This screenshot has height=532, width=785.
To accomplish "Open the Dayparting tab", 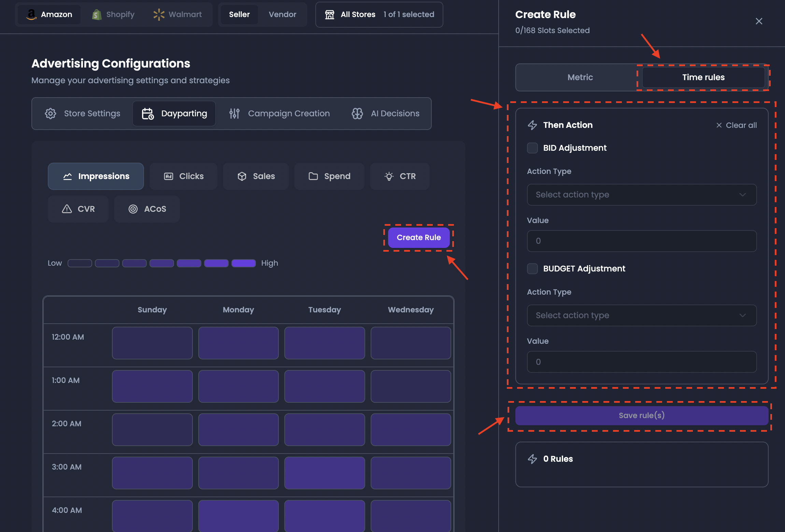I will [174, 114].
